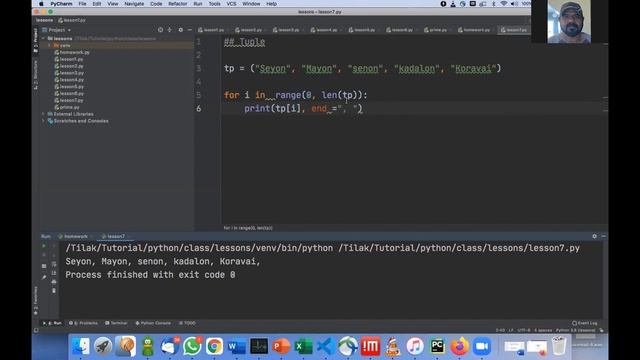
Task: Open the Problems tool window
Action: point(83,323)
